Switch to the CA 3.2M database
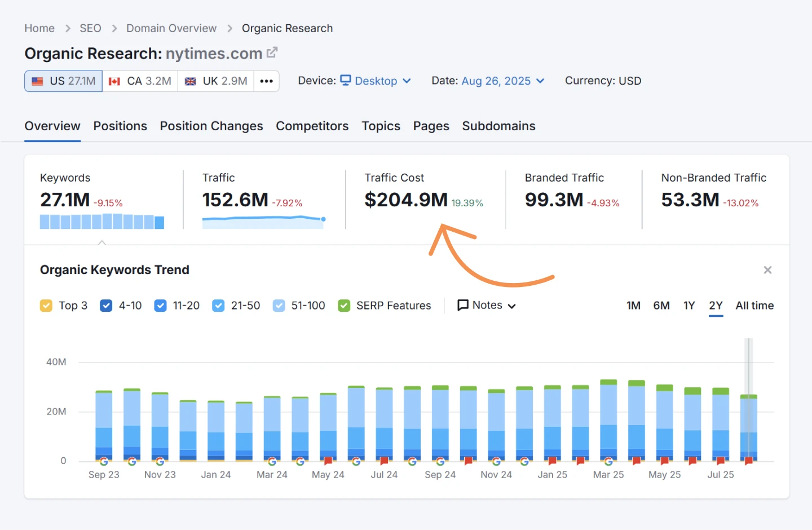The height and width of the screenshot is (530, 812). (140, 81)
